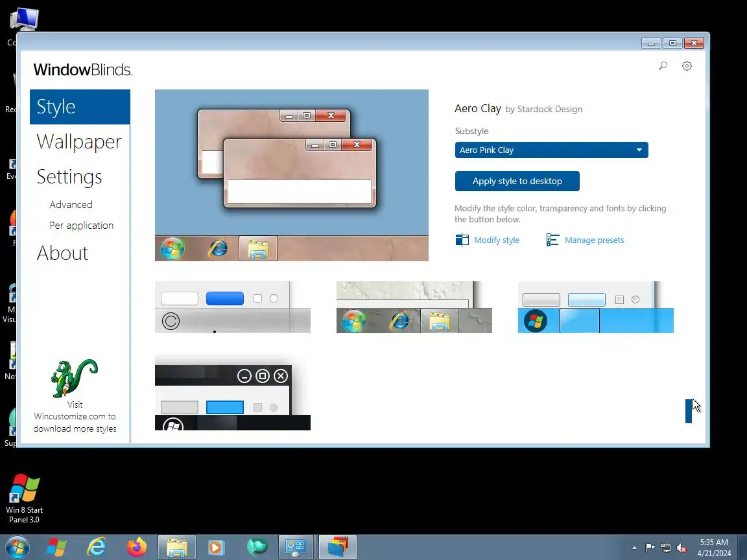Click the Manage presets link text
The height and width of the screenshot is (560, 747).
(x=594, y=240)
